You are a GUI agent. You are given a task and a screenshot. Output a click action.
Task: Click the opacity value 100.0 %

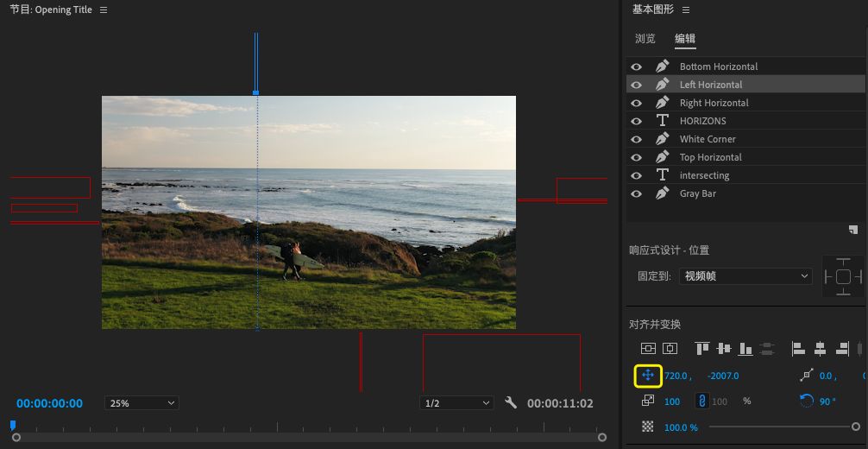(681, 427)
